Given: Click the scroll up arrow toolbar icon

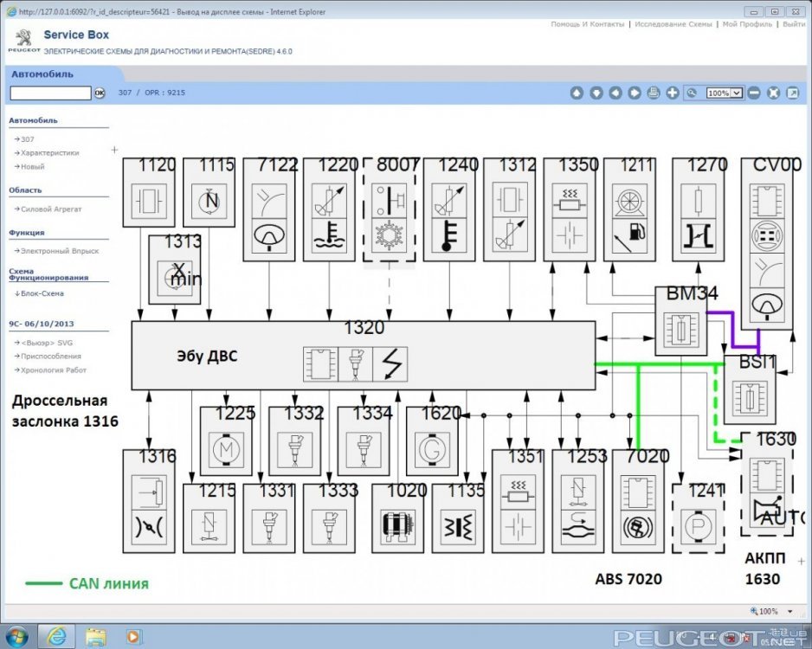Looking at the screenshot, I should 577,93.
